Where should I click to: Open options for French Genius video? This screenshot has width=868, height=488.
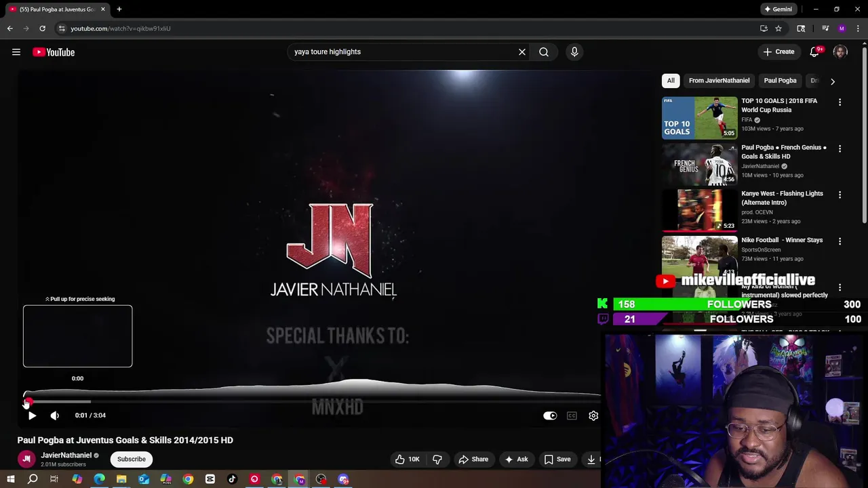[840, 148]
